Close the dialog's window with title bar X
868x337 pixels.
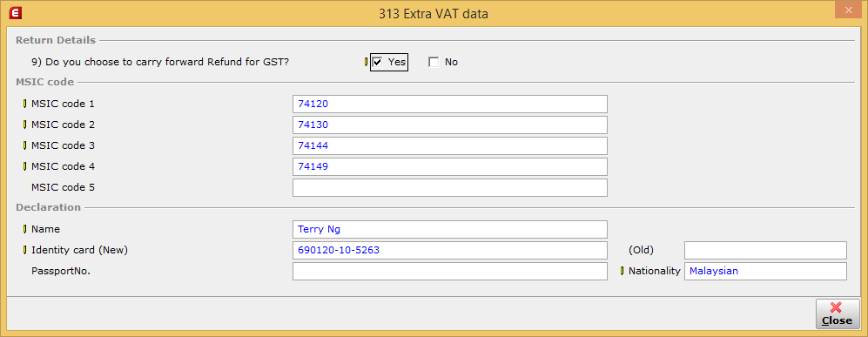[x=848, y=10]
